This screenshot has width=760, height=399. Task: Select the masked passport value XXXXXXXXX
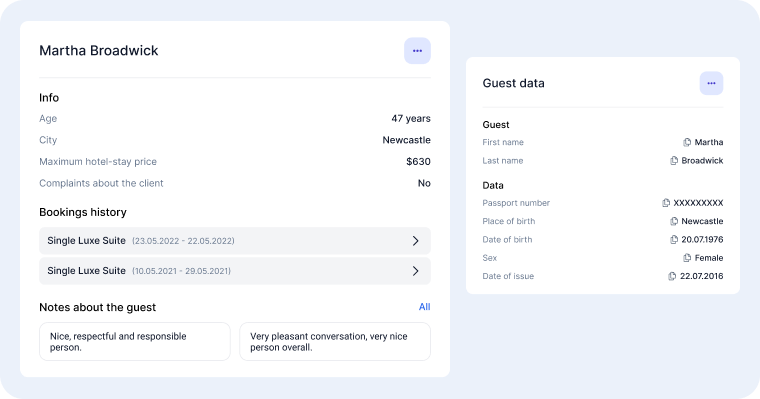(x=698, y=203)
